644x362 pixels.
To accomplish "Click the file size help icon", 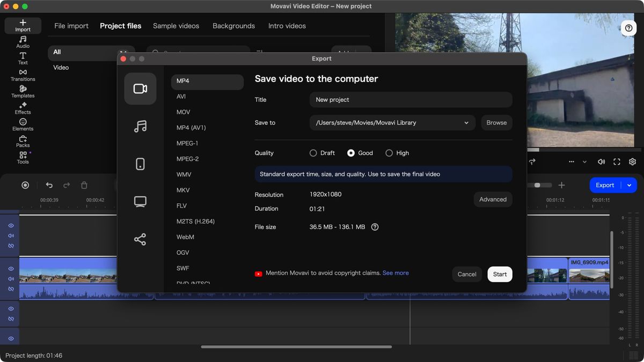I will (375, 227).
